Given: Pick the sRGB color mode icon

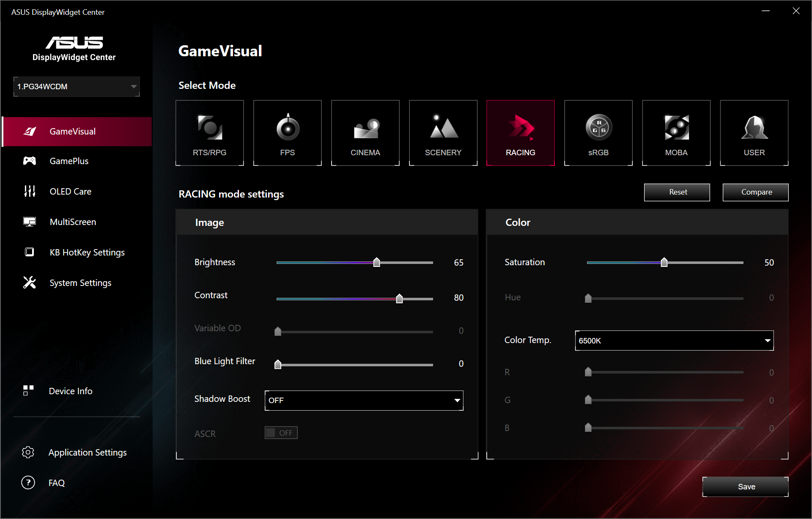Looking at the screenshot, I should coord(598,127).
